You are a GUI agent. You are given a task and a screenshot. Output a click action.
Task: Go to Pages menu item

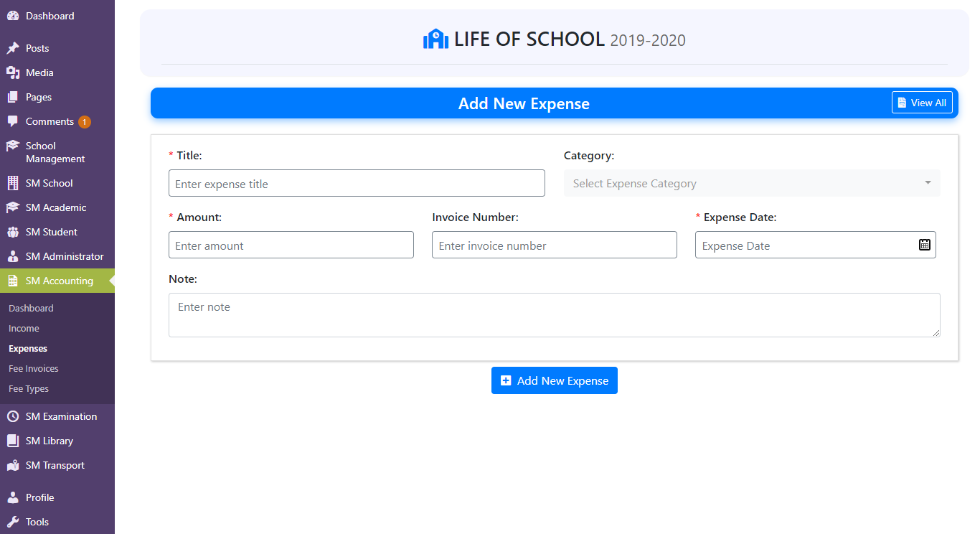tap(57, 97)
